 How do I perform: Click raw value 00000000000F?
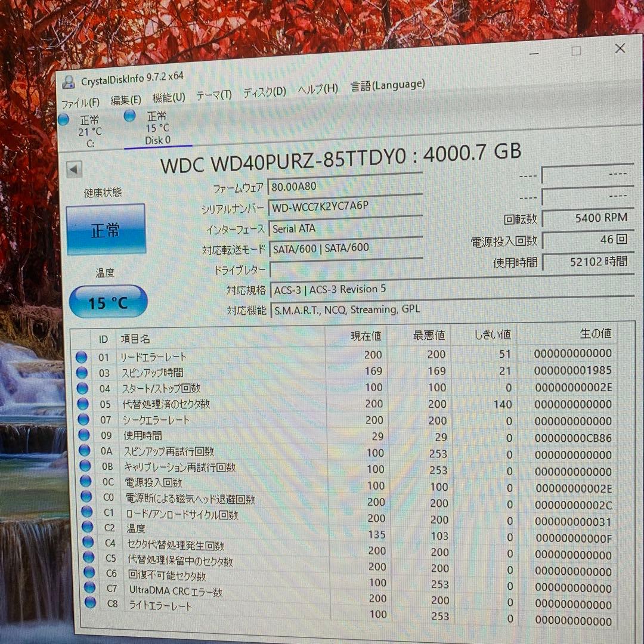pos(574,538)
